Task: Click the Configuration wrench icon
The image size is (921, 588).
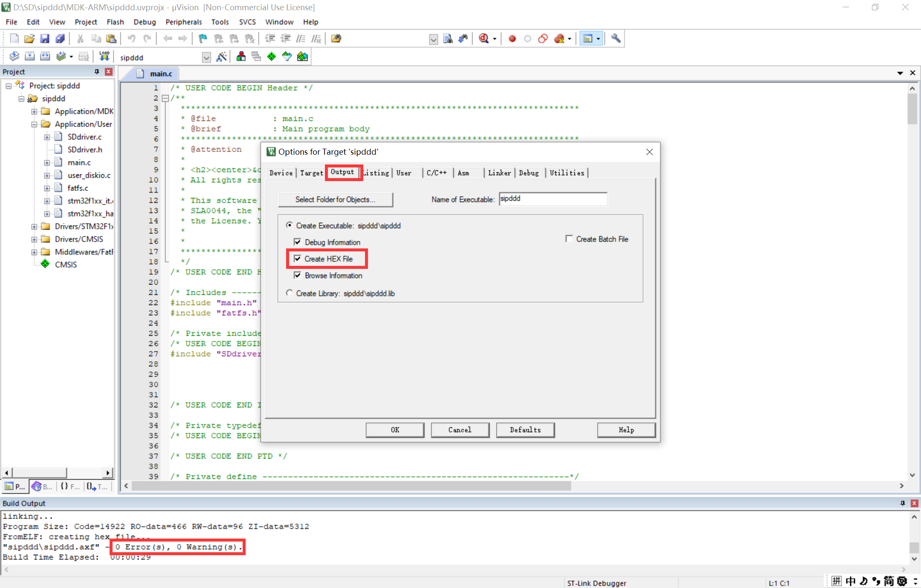Action: click(616, 39)
